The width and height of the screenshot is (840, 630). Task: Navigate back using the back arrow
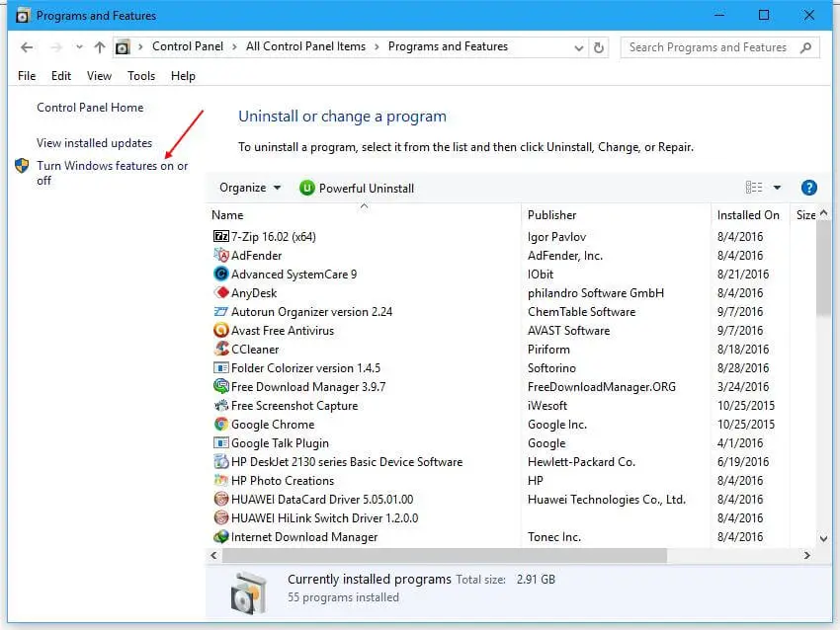click(26, 46)
